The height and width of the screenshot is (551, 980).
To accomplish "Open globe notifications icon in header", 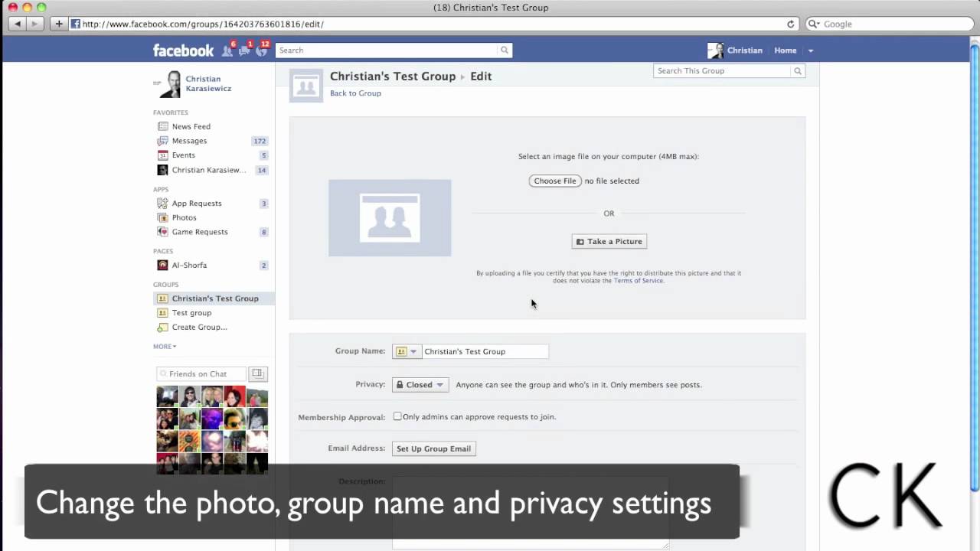I will 261,51.
